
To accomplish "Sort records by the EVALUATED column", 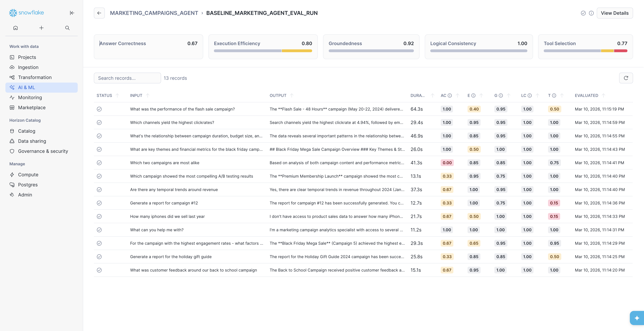I will [604, 95].
